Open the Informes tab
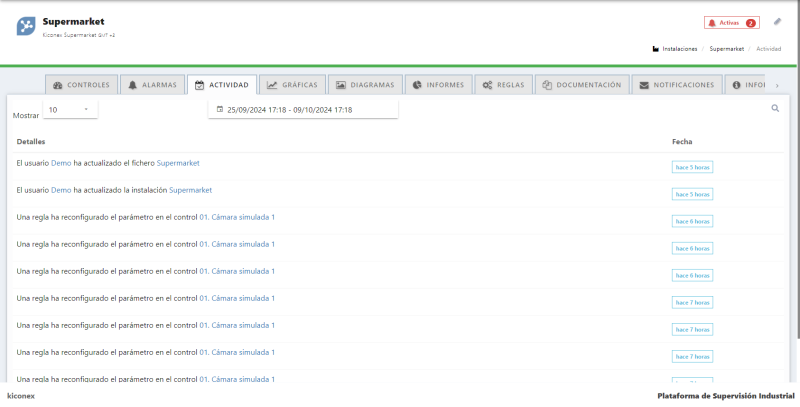 [x=439, y=85]
